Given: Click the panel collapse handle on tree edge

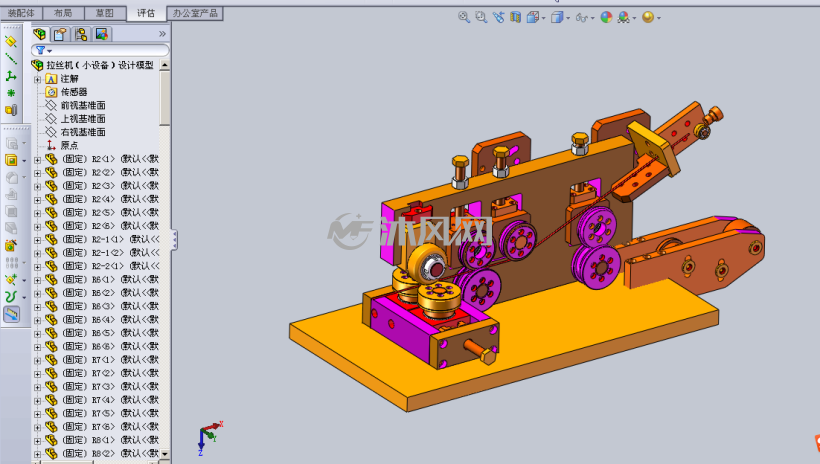Looking at the screenshot, I should tap(174, 240).
